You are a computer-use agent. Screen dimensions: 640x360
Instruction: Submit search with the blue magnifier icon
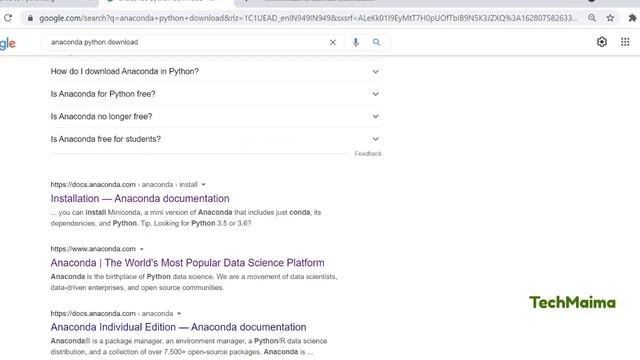(376, 42)
